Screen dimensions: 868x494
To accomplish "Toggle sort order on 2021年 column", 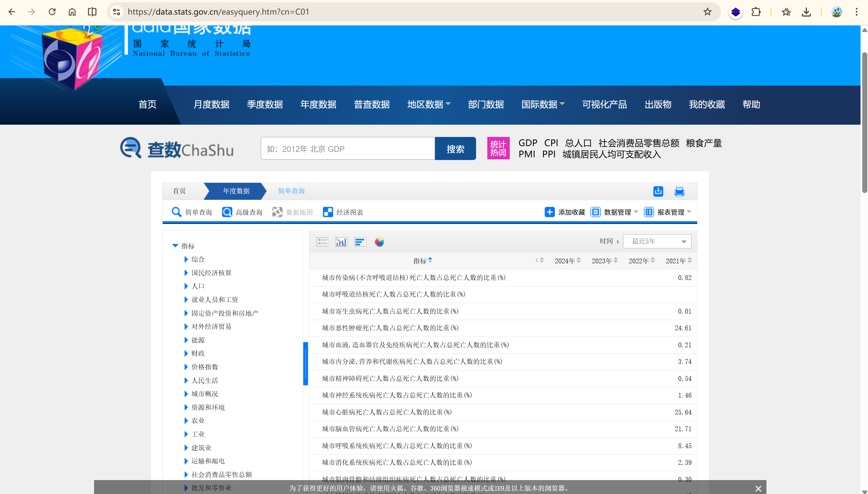I will coord(690,260).
